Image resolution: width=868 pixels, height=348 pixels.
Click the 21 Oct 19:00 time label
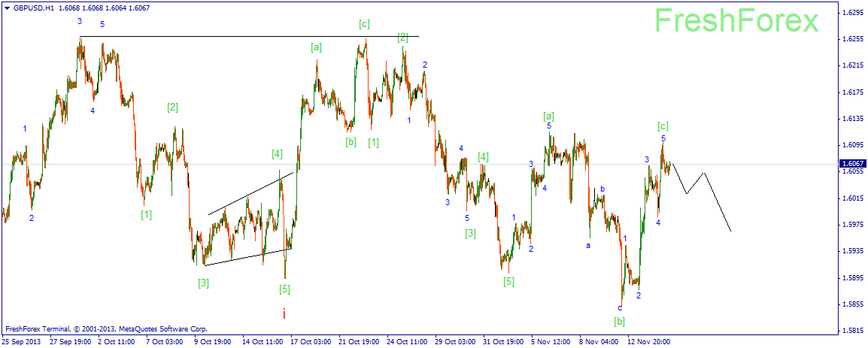click(360, 342)
